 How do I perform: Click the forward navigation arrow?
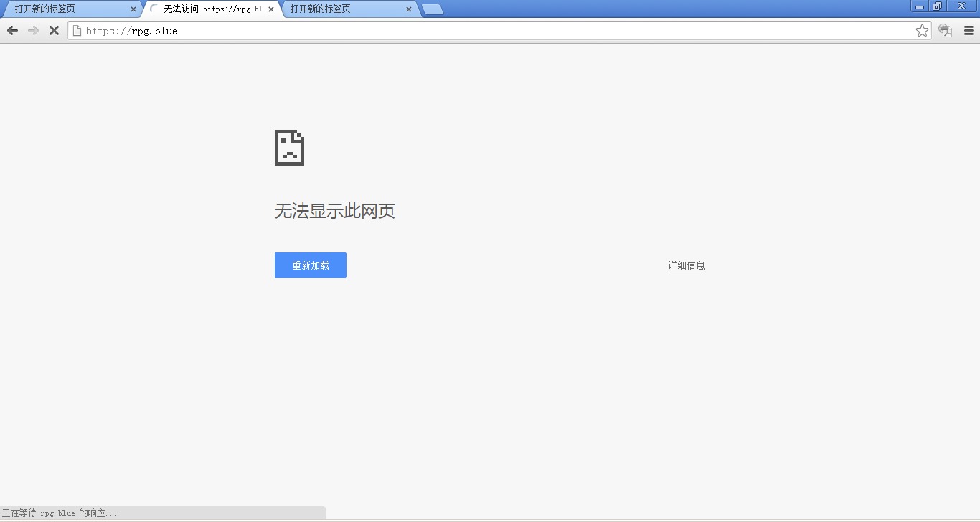[x=33, y=31]
